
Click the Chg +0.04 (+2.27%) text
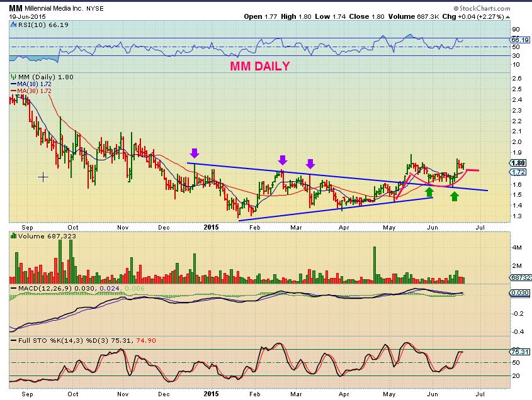tap(473, 16)
